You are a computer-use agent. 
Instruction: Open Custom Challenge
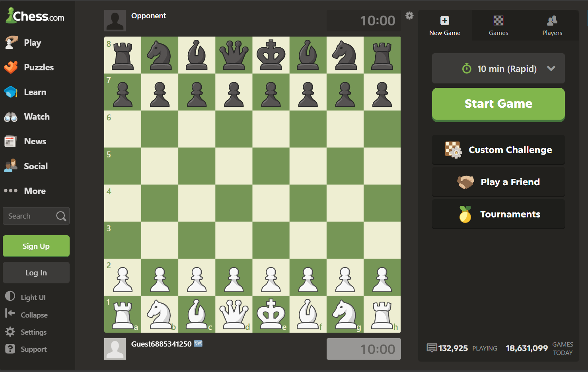(x=498, y=150)
